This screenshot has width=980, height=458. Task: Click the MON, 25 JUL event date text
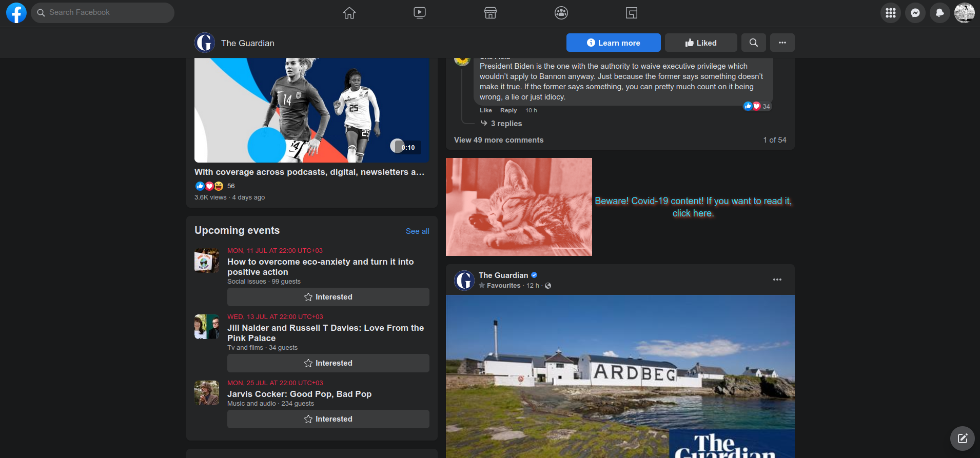tap(276, 383)
